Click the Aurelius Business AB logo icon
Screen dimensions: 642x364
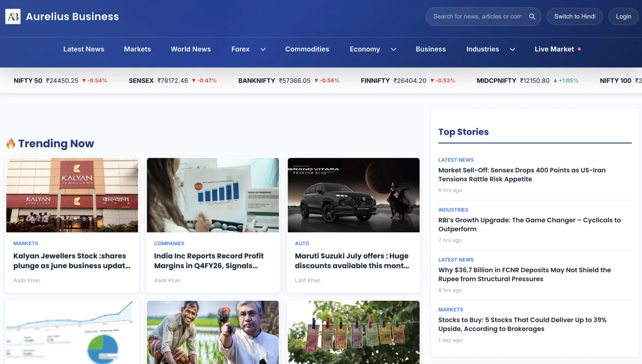click(13, 17)
